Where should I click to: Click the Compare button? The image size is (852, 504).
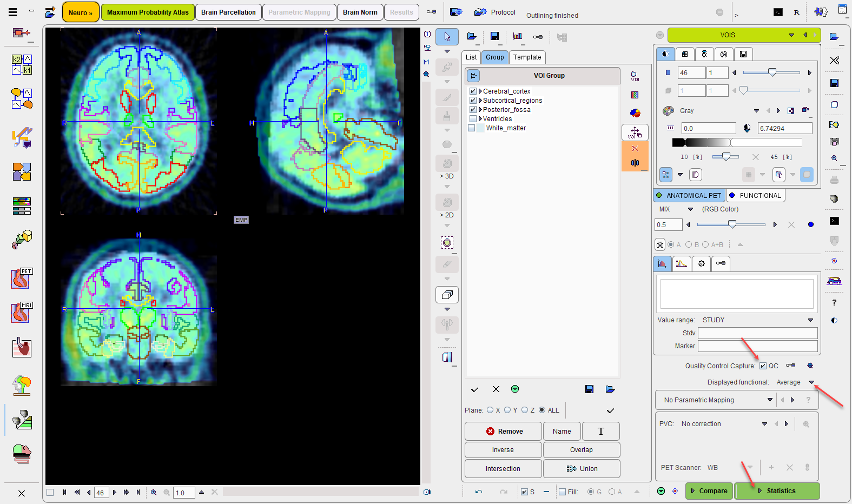pos(709,491)
